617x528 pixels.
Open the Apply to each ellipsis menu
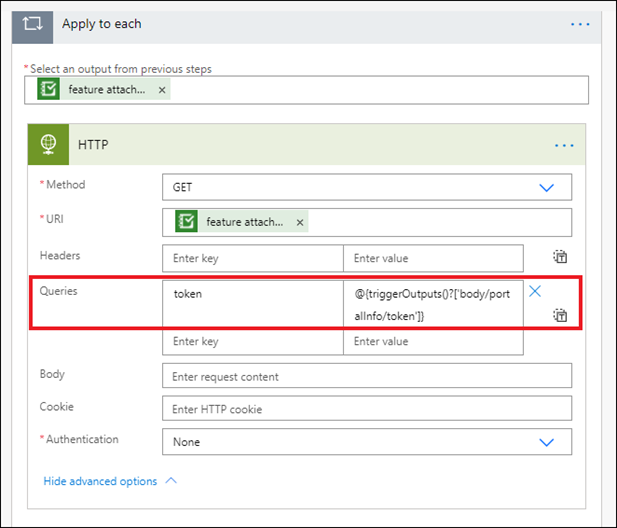pos(580,24)
